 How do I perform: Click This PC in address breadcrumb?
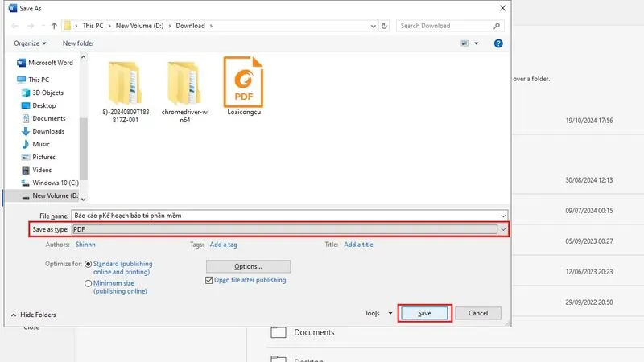click(x=93, y=26)
